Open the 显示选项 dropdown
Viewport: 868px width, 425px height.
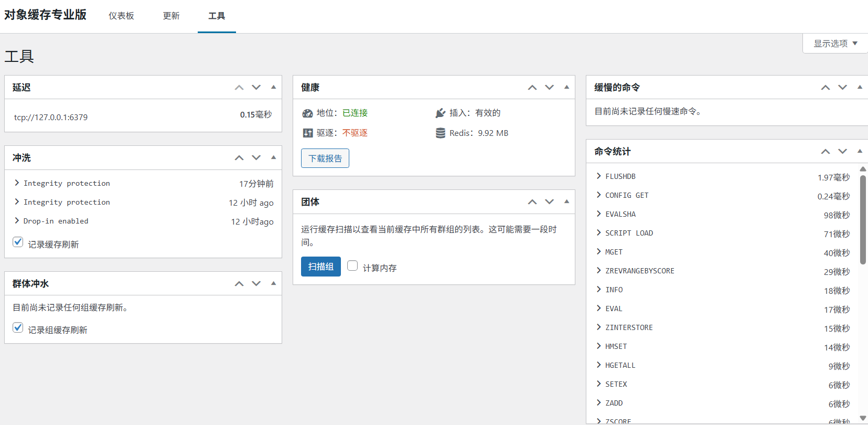(835, 44)
